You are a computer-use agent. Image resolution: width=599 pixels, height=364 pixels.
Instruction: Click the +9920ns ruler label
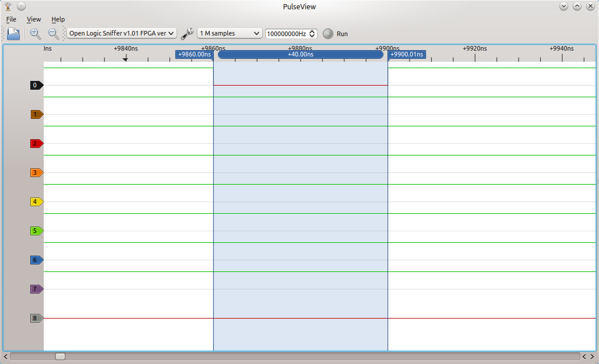click(474, 48)
